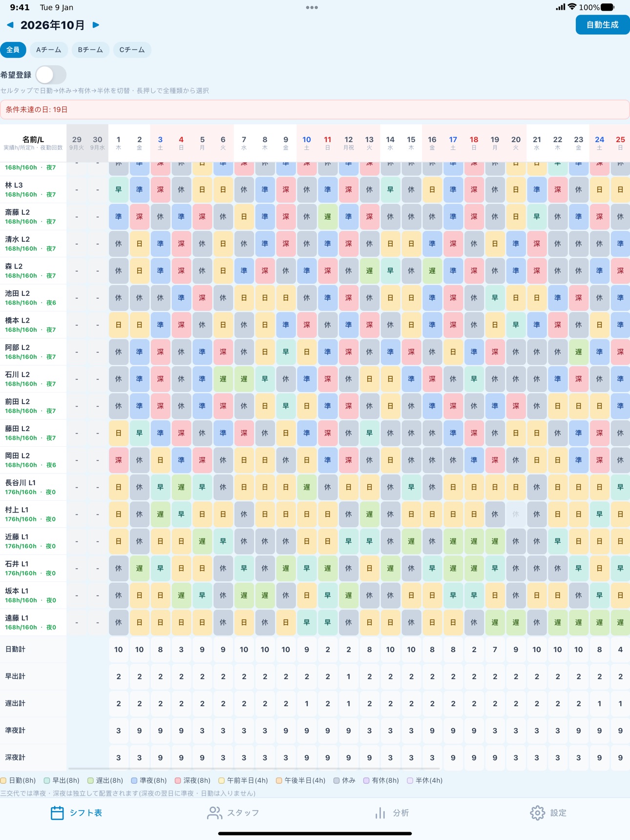
Task: Open 林 L3 staff row name
Action: pyautogui.click(x=14, y=185)
